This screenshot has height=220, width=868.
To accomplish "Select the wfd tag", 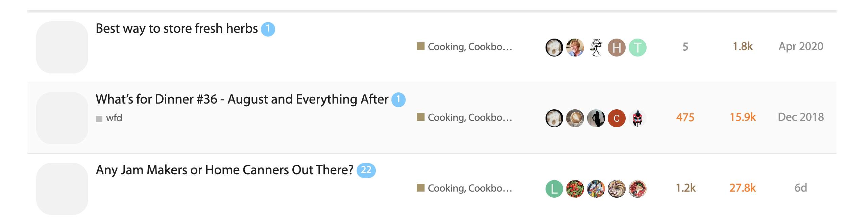I will pyautogui.click(x=114, y=118).
